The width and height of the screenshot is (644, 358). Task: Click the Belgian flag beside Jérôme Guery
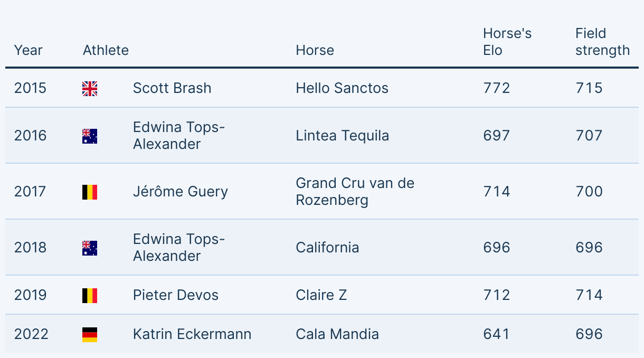[x=90, y=192]
